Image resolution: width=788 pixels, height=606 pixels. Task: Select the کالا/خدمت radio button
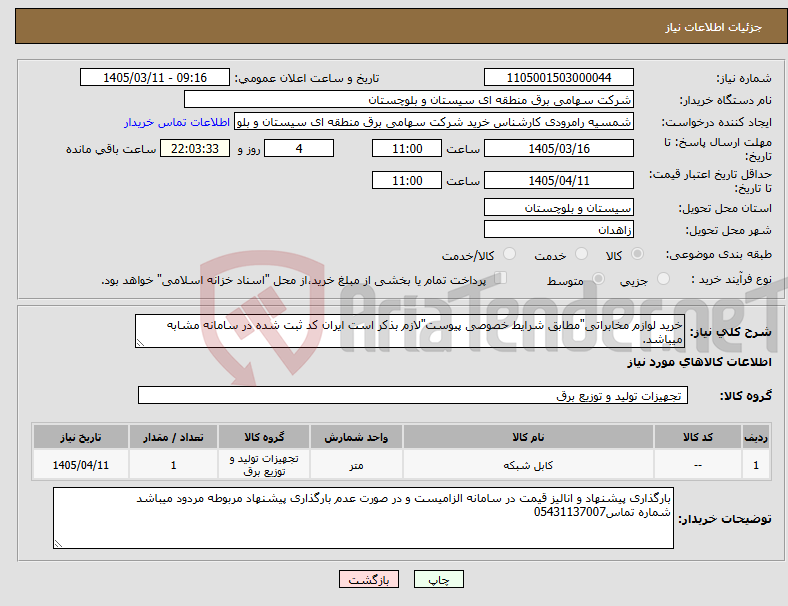510,254
